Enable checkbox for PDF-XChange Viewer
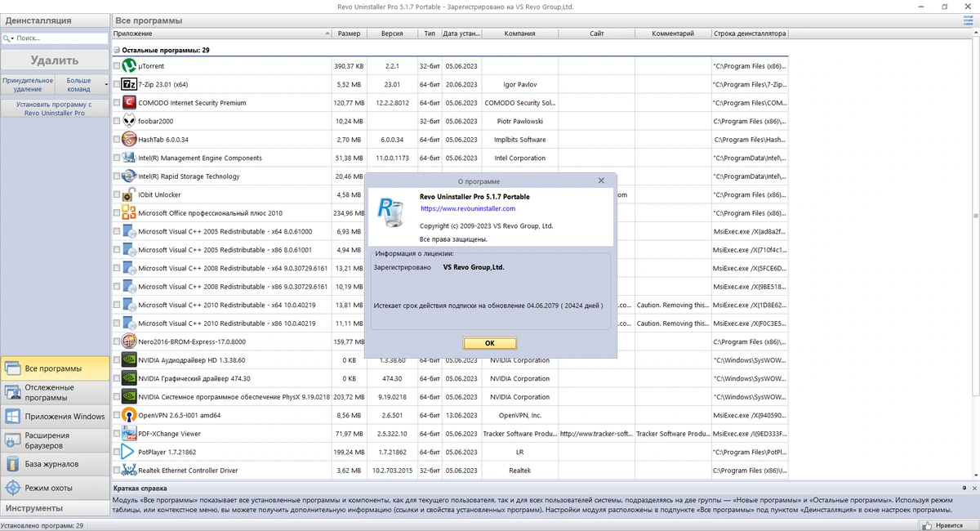 117,434
